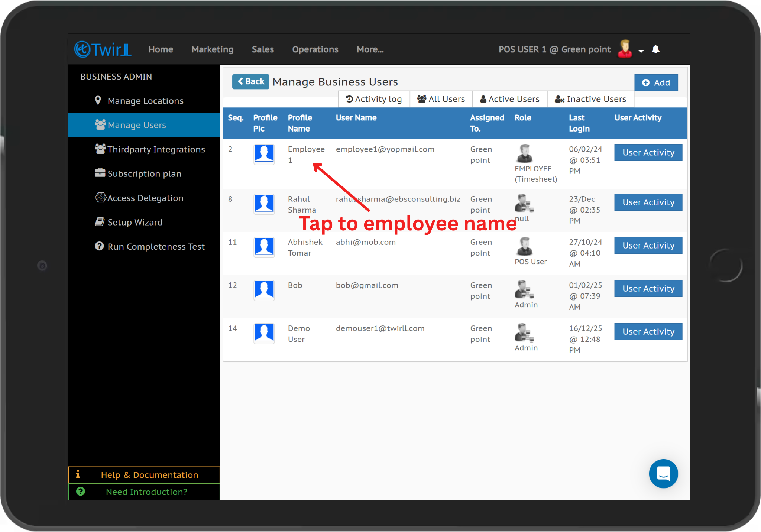Click the notification bell icon
761x532 pixels.
656,49
